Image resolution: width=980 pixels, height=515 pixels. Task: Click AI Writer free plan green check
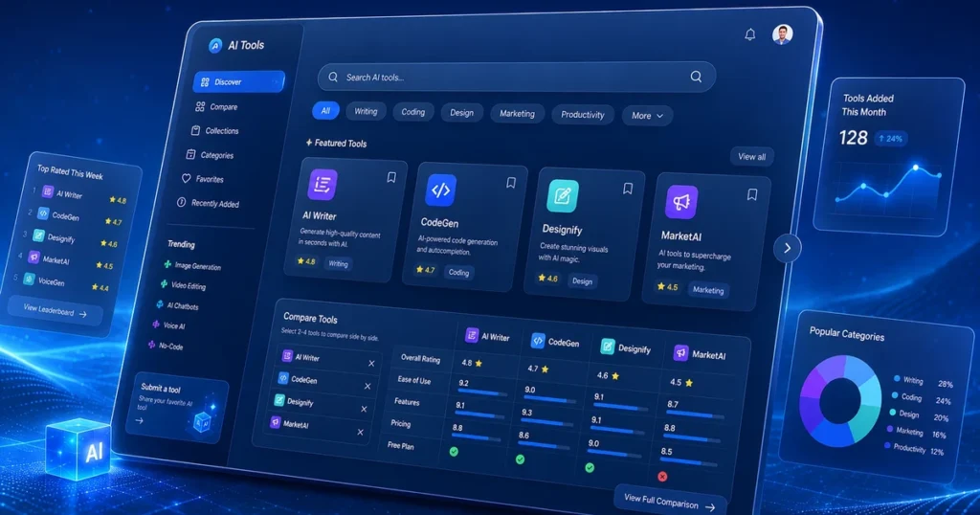454,451
